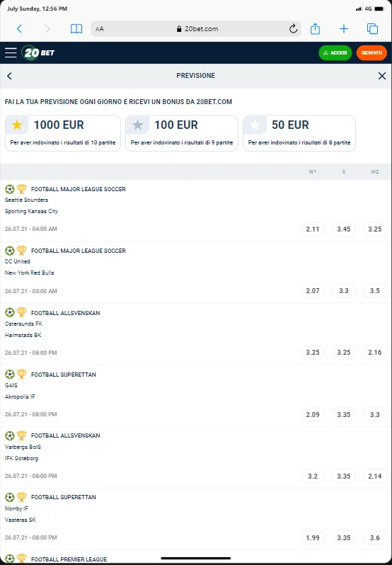Click trophy icon for Seattle Sounders match

[x=22, y=189]
